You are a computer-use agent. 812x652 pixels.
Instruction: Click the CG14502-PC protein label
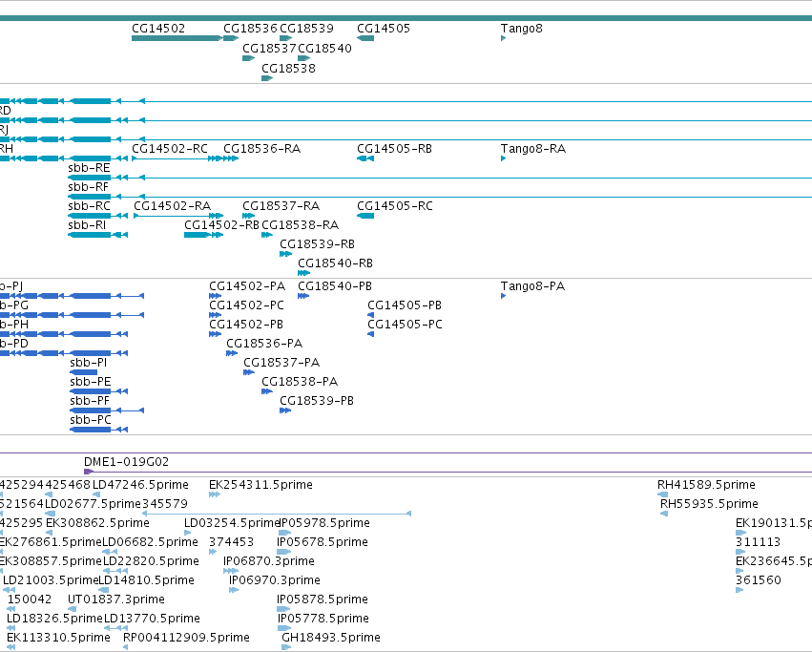246,305
